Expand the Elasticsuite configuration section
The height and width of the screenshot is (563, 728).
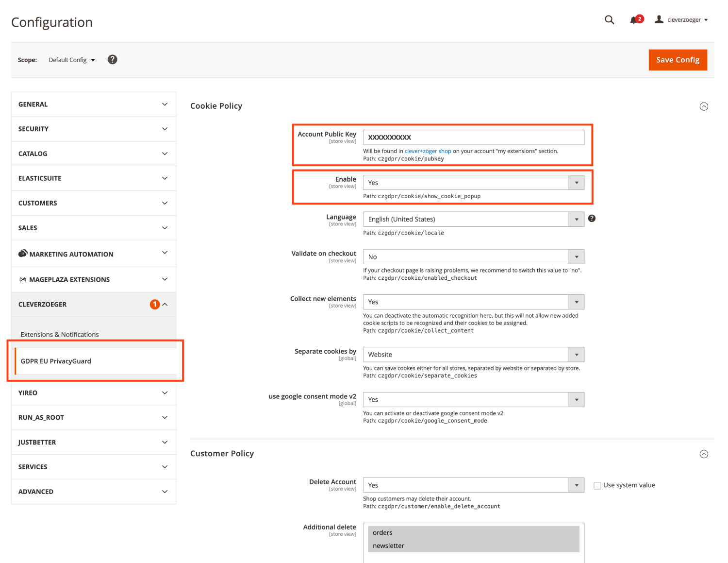(x=94, y=179)
